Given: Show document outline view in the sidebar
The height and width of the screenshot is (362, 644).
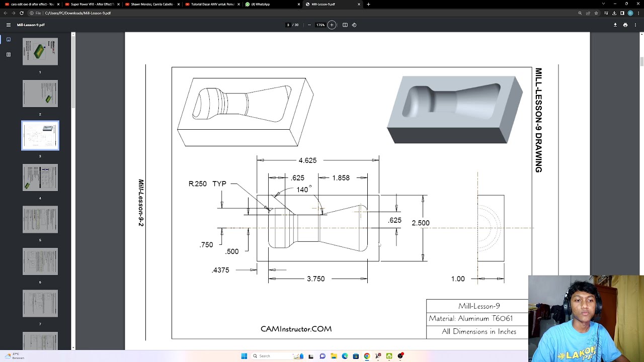Looking at the screenshot, I should (x=9, y=54).
